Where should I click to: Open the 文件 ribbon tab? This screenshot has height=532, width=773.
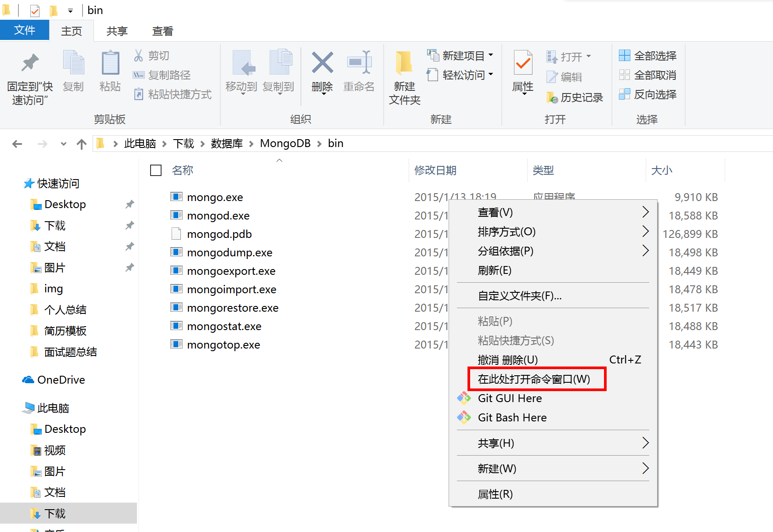click(x=25, y=30)
